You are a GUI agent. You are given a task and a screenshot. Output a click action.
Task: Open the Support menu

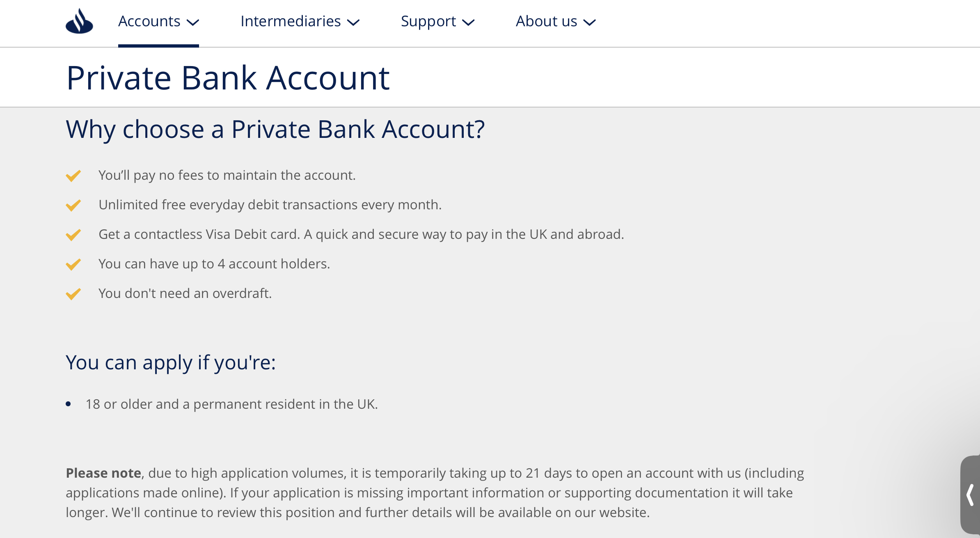coord(437,21)
